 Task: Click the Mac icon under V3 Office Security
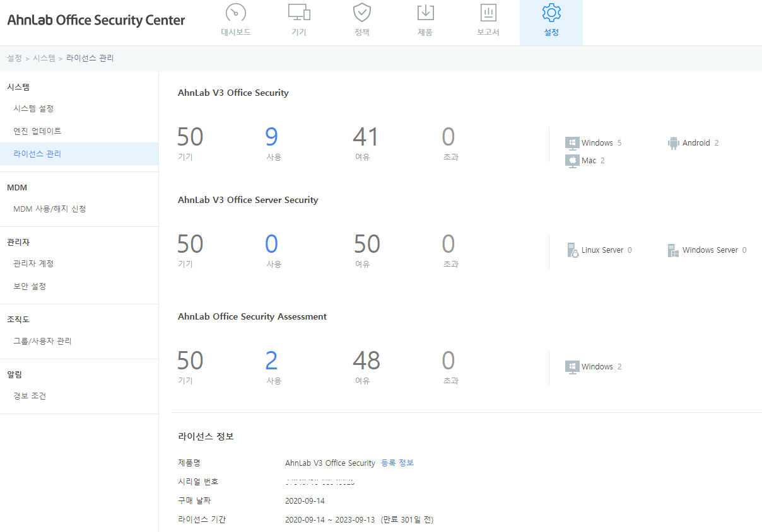572,161
